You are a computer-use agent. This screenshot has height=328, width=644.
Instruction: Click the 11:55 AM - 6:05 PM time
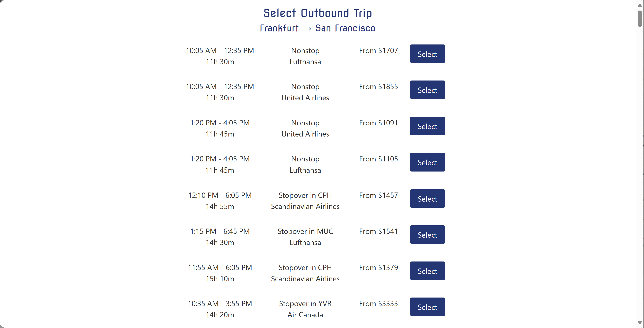click(x=220, y=267)
